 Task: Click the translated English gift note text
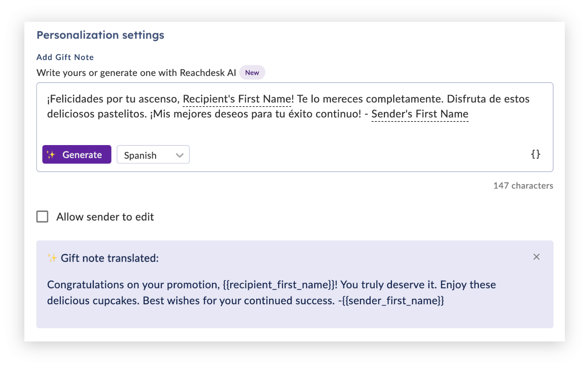[x=271, y=293]
